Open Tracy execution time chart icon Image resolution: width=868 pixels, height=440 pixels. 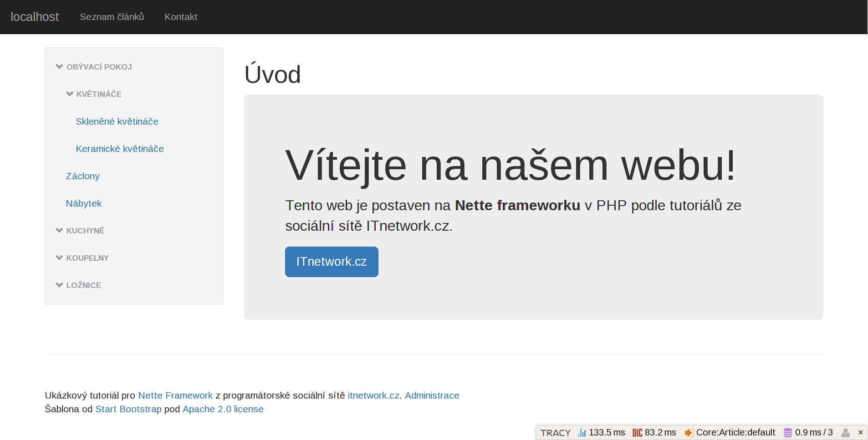pos(582,433)
